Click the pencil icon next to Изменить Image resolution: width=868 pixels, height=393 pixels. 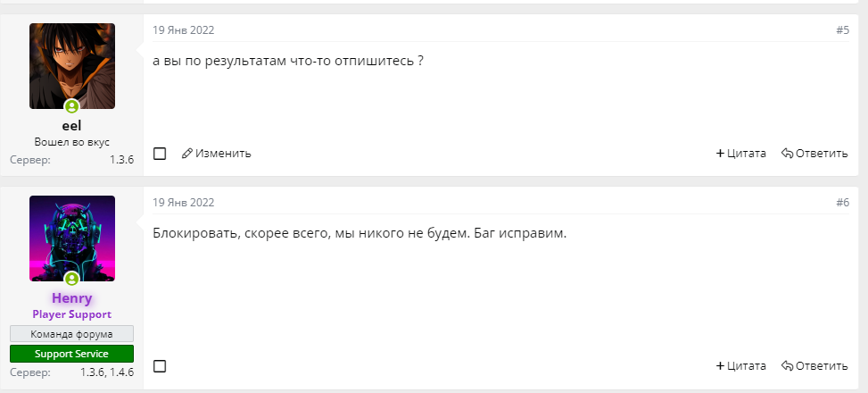187,154
